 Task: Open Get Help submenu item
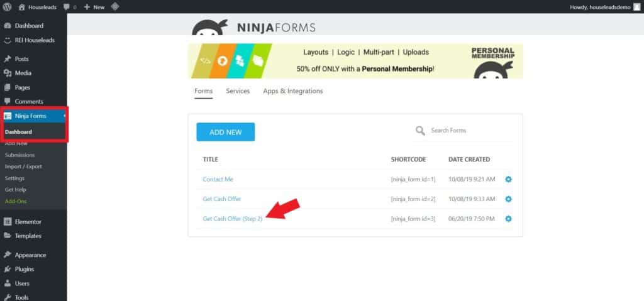pos(16,190)
